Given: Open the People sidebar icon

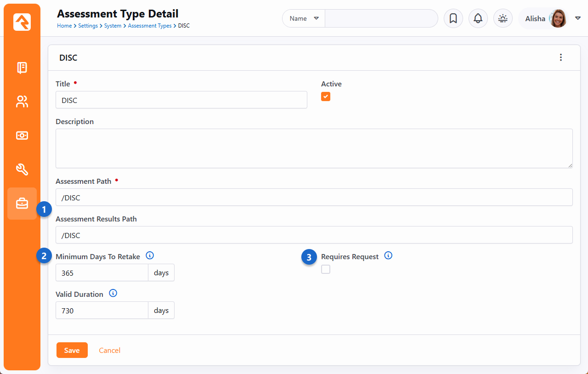Looking at the screenshot, I should click(22, 102).
